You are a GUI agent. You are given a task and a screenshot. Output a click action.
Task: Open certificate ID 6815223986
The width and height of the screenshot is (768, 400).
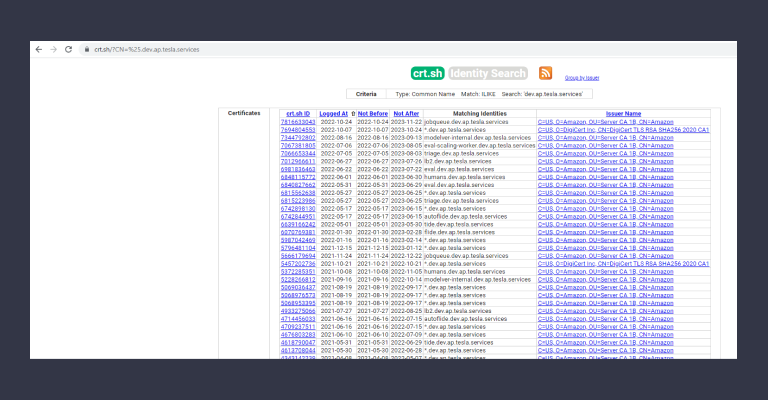(x=298, y=201)
